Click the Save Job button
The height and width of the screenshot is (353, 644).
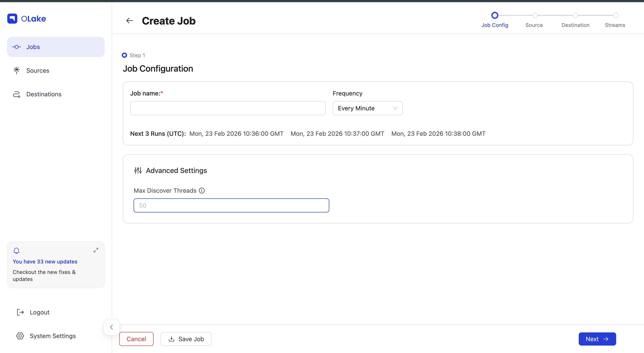click(186, 339)
